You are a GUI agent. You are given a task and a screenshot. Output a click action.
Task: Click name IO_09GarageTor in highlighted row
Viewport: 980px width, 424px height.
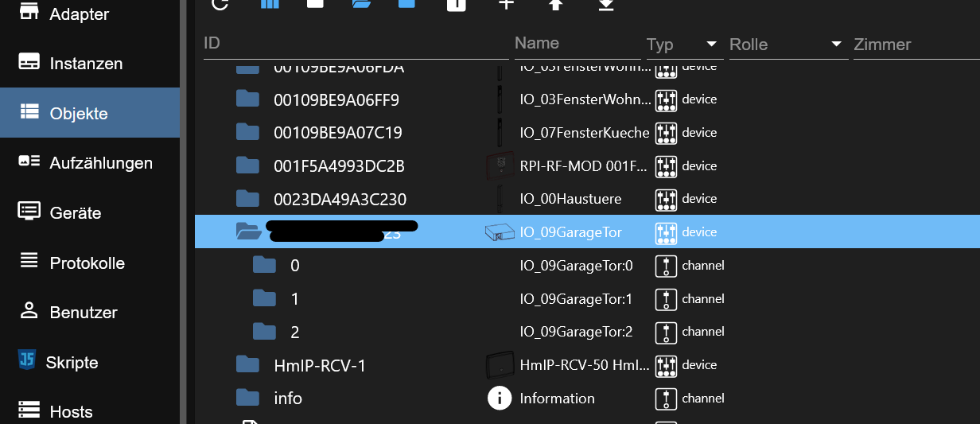(570, 232)
